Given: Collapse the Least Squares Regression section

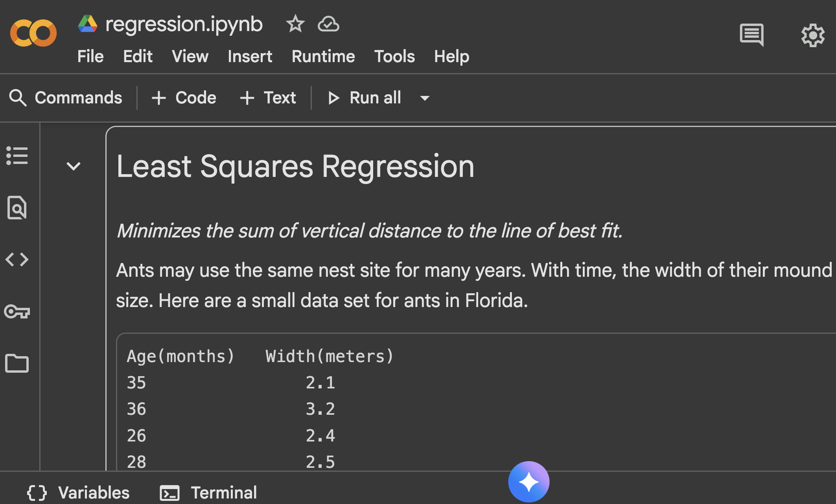Looking at the screenshot, I should (x=74, y=166).
